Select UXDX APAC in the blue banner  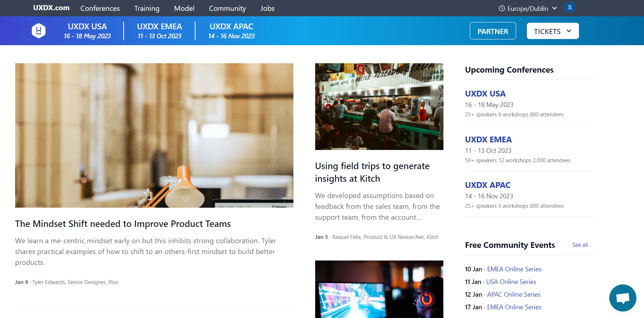(231, 31)
